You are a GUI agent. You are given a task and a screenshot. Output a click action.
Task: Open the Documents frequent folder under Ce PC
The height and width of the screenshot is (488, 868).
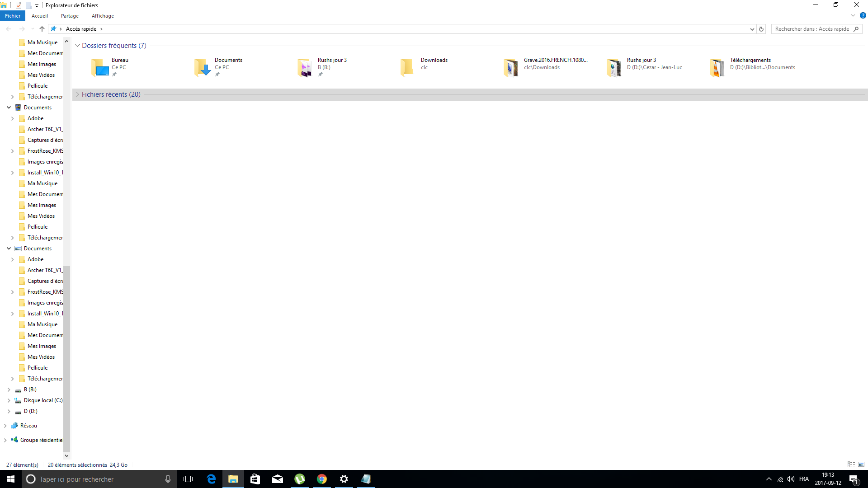[x=203, y=67]
